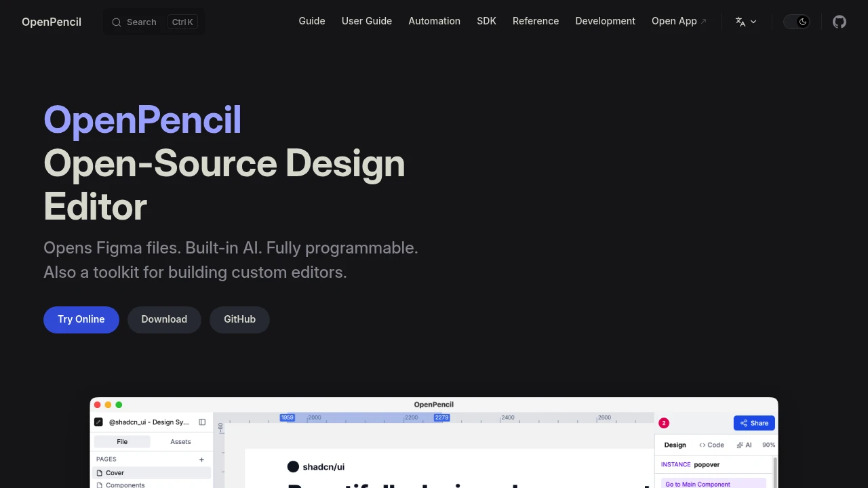Click the Try Online button
868x488 pixels.
point(81,319)
